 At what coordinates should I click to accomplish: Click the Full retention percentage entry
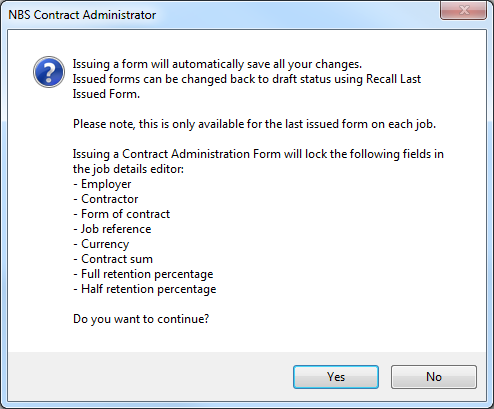tap(143, 274)
